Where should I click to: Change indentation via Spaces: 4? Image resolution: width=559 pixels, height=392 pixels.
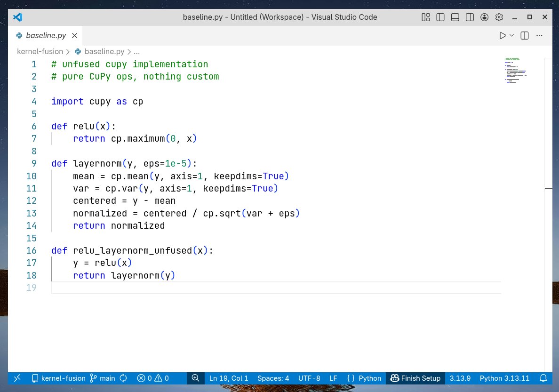(x=273, y=378)
